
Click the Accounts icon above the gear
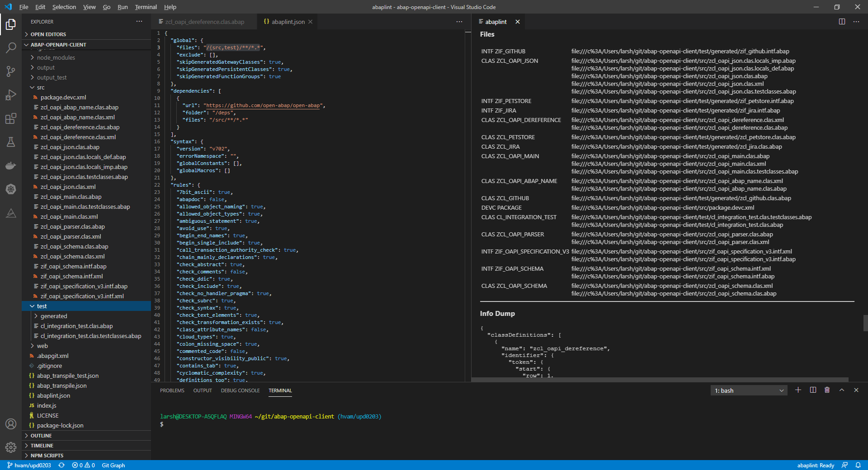pyautogui.click(x=11, y=424)
